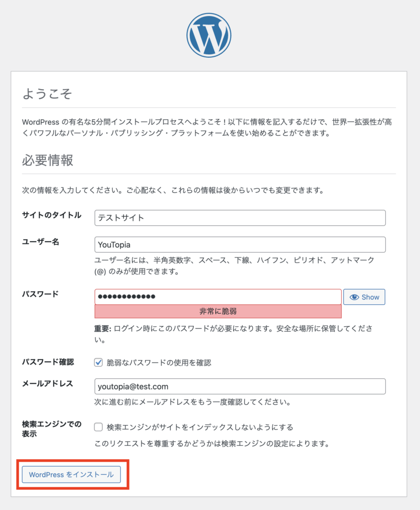Click the パスワード field label
The width and height of the screenshot is (420, 510).
coord(40,294)
